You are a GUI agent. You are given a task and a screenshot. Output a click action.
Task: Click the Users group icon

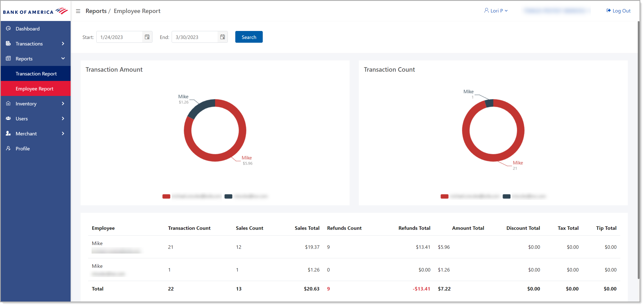tap(8, 118)
